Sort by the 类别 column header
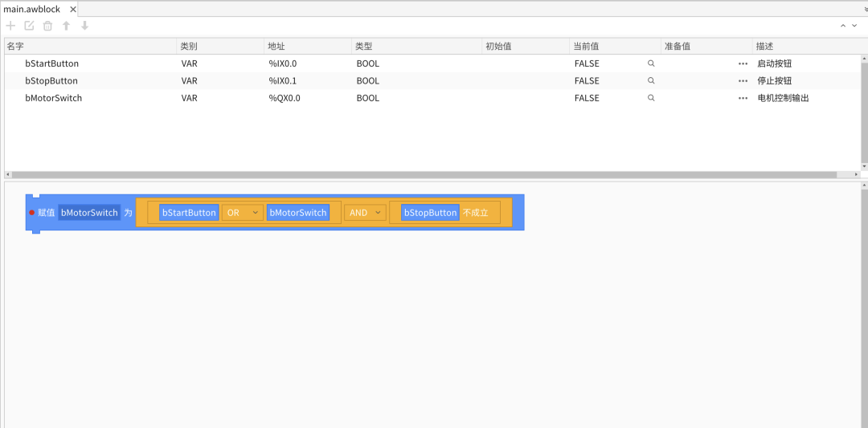Screen dimensions: 868x428 coord(220,47)
